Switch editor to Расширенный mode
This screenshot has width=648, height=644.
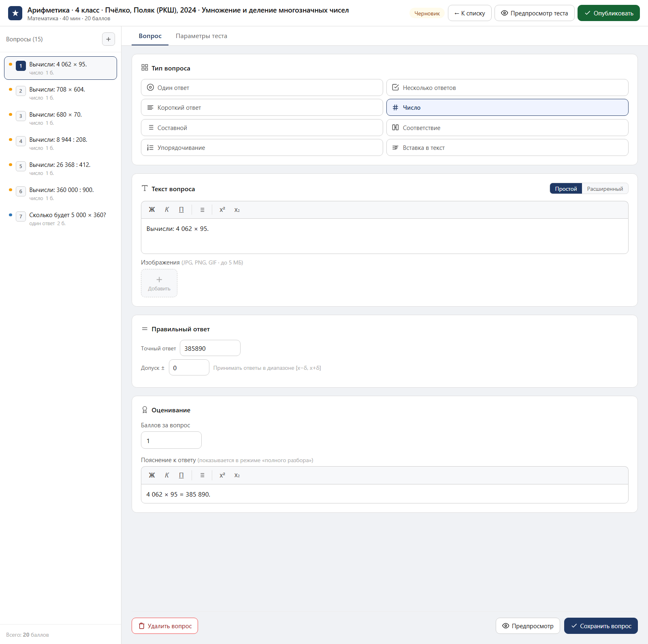point(605,189)
